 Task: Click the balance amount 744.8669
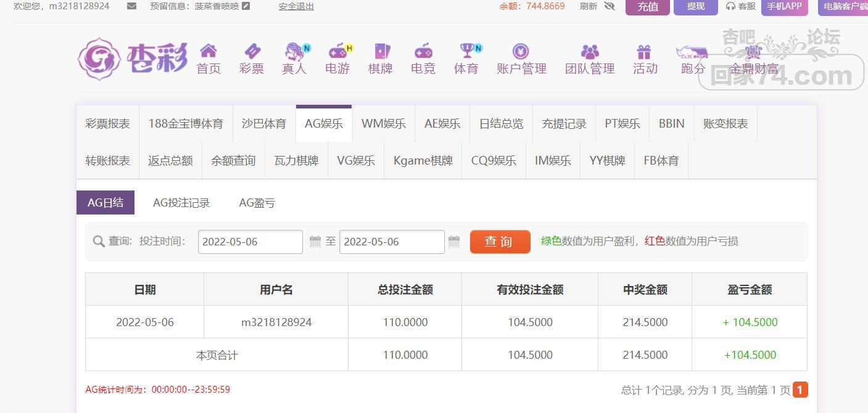tap(545, 6)
